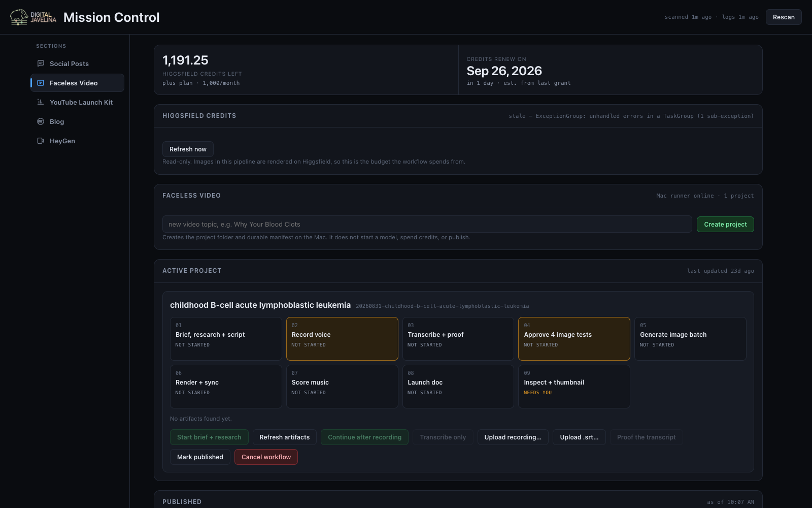Click Continue after recording
Image resolution: width=812 pixels, height=508 pixels.
[364, 437]
